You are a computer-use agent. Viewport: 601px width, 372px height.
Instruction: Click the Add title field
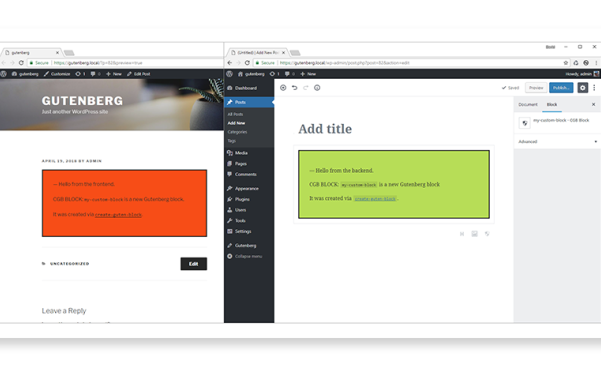point(325,129)
